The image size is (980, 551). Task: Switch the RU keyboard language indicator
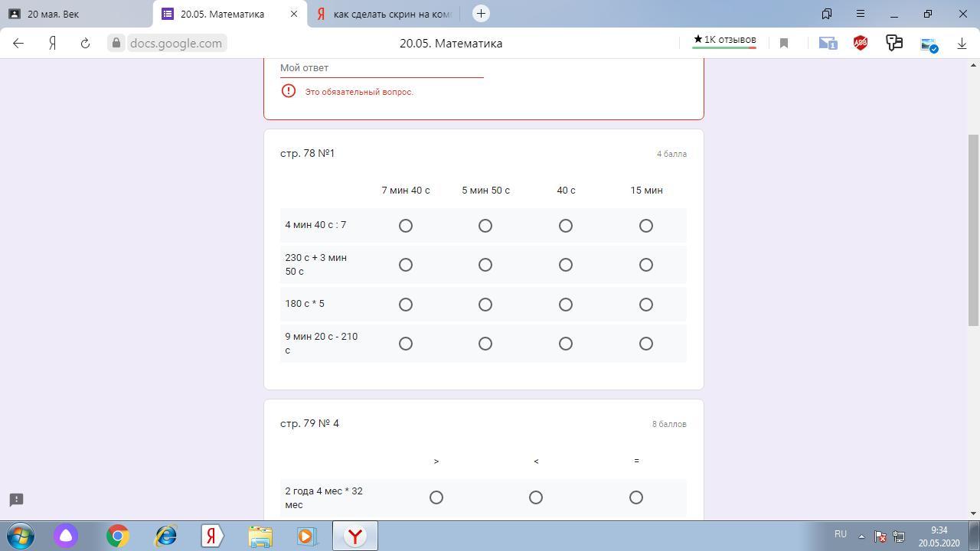coord(841,534)
